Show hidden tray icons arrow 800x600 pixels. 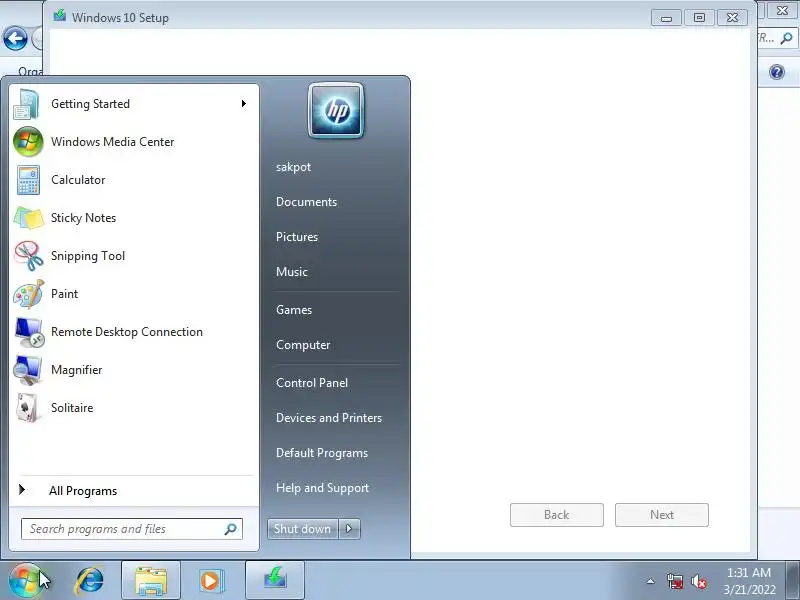[x=651, y=581]
